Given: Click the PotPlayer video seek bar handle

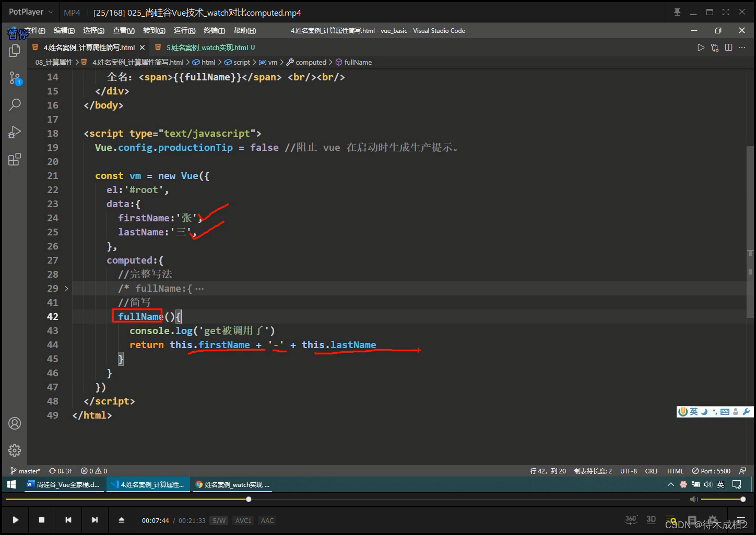Looking at the screenshot, I should coord(249,500).
